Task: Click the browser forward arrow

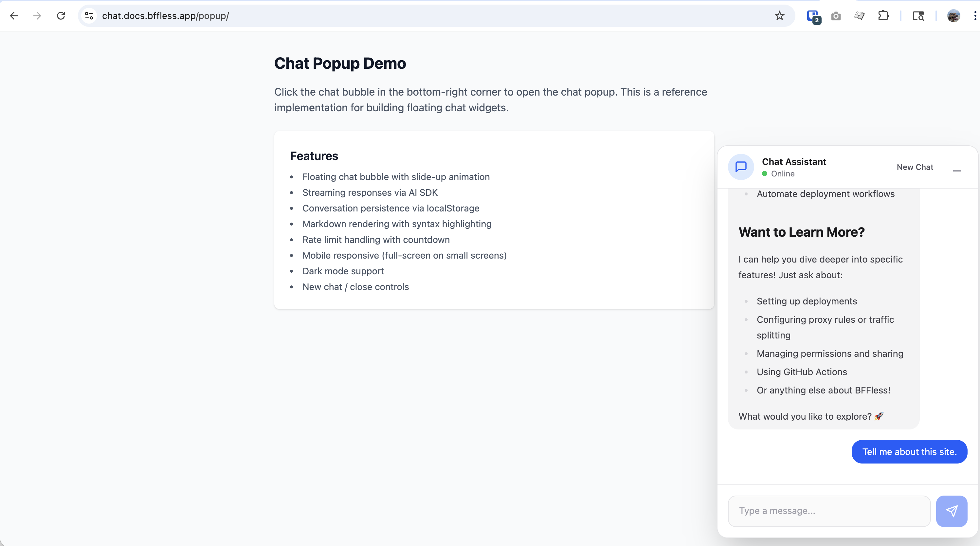Action: 37,16
